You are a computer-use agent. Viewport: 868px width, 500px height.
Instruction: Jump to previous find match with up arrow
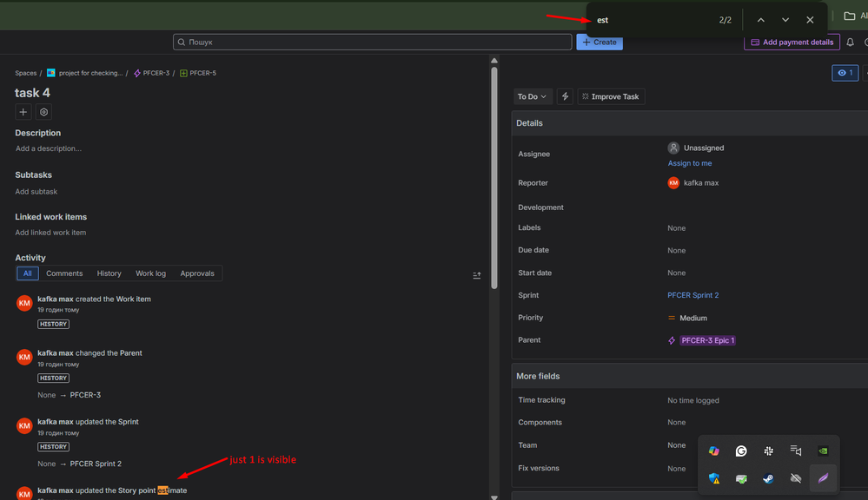click(x=760, y=20)
